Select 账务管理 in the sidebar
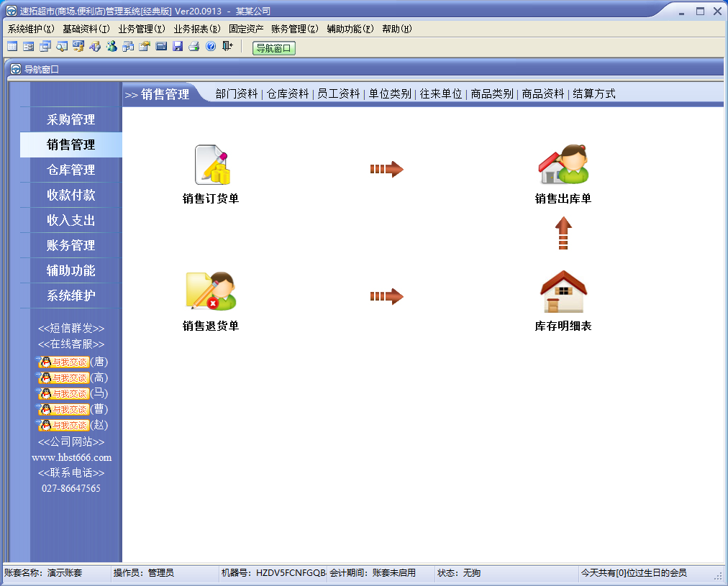 71,245
